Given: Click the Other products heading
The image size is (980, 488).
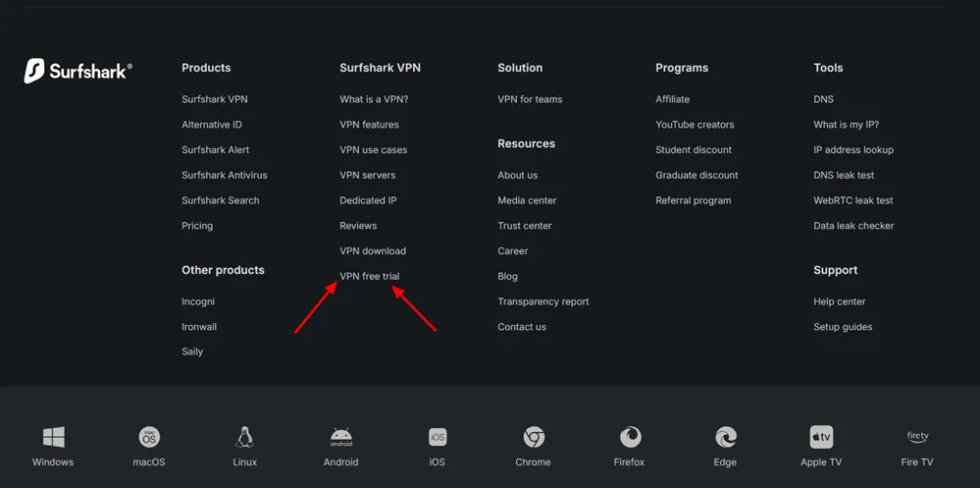Looking at the screenshot, I should 223,270.
